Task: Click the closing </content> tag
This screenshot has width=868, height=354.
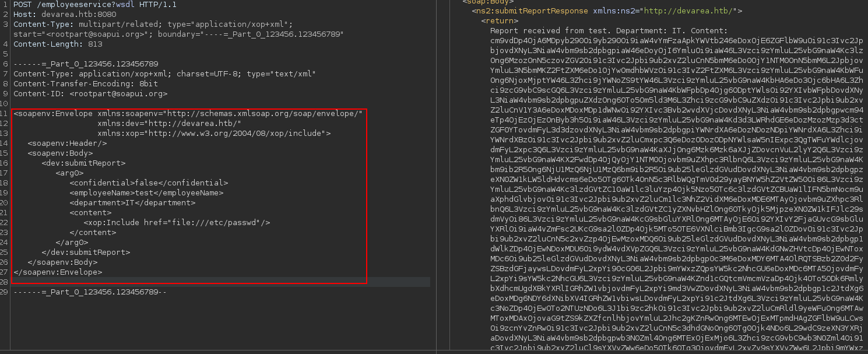Action: (93, 232)
